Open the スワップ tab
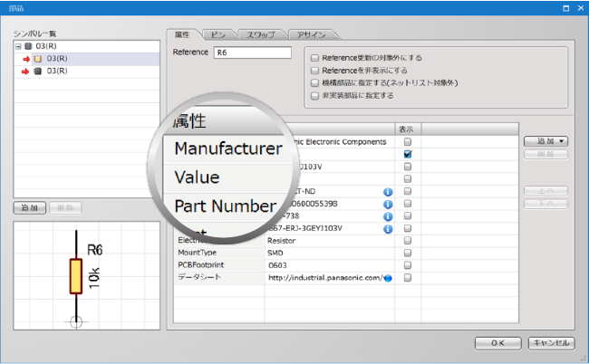Image resolution: width=589 pixels, height=364 pixels. [x=261, y=35]
